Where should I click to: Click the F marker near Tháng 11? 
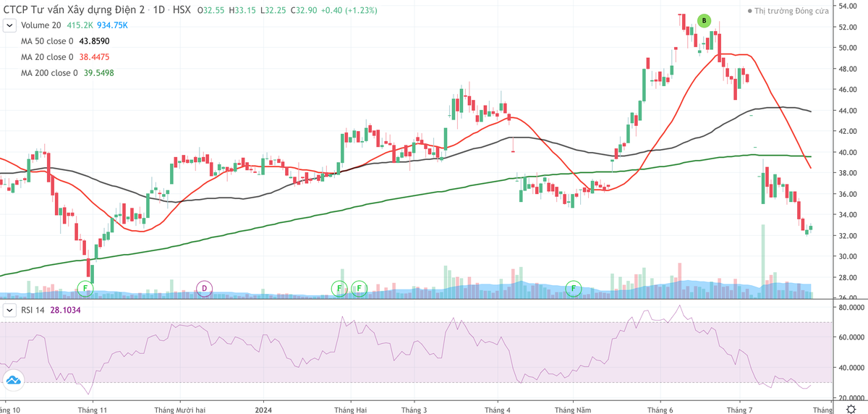85,289
